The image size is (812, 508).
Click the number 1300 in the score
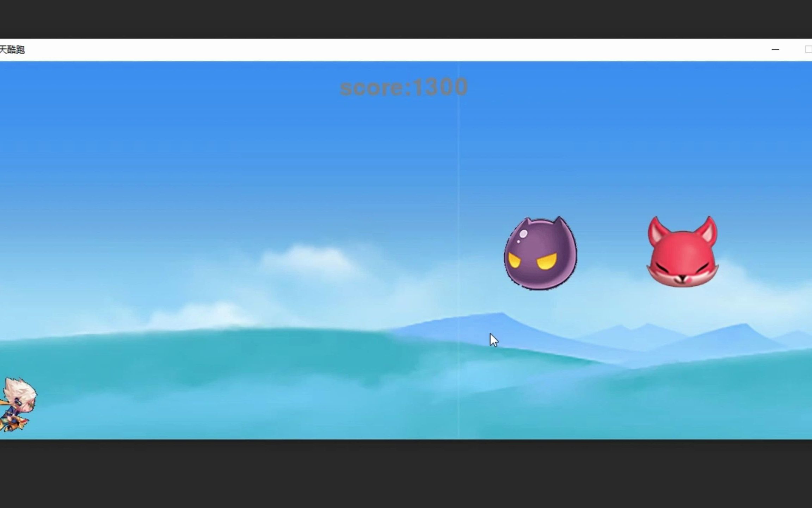coord(440,87)
